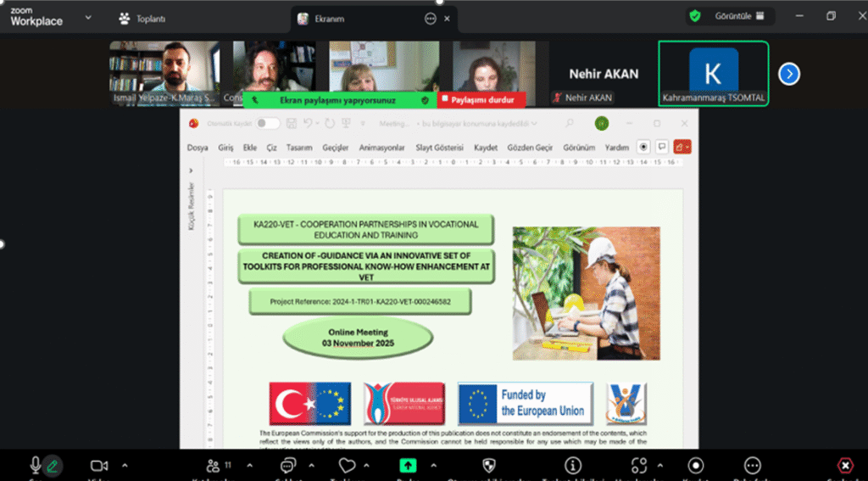Open the participants panel icon
The height and width of the screenshot is (481, 868).
213,466
